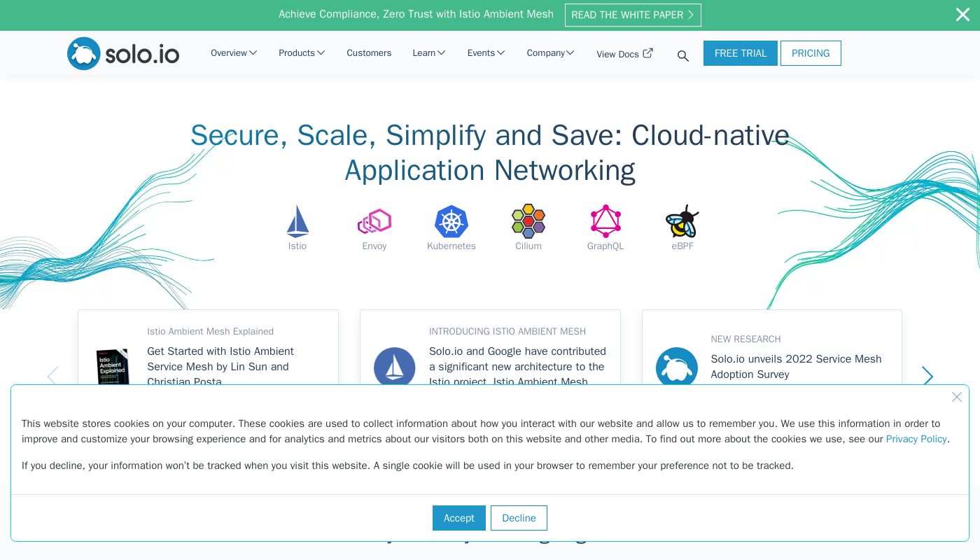Click the eBPF bee icon
This screenshot has width=980, height=560.
pos(682,221)
